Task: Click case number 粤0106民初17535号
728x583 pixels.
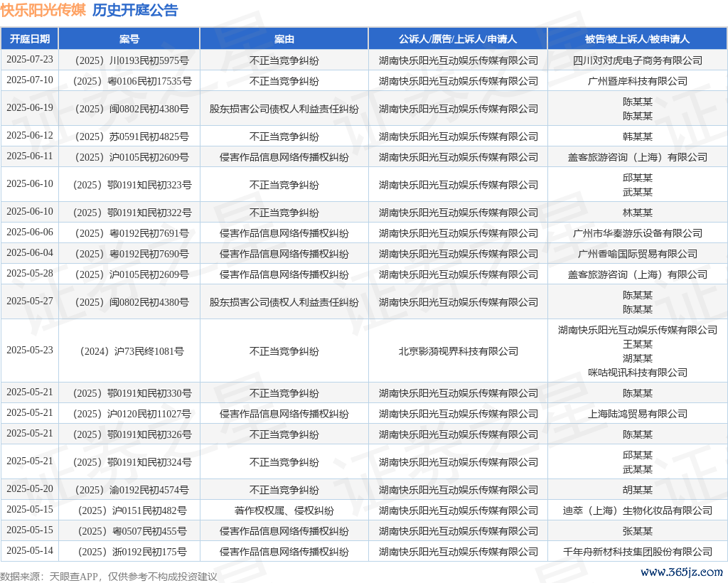Action: click(x=132, y=81)
